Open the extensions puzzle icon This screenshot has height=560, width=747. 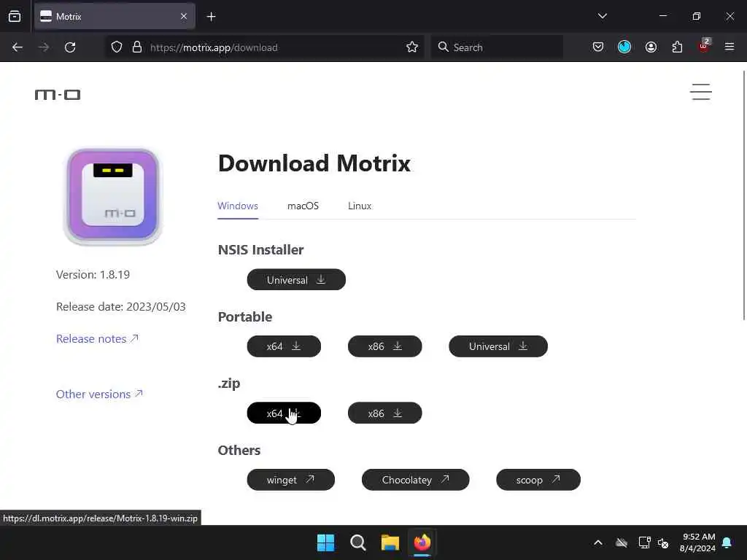click(677, 47)
